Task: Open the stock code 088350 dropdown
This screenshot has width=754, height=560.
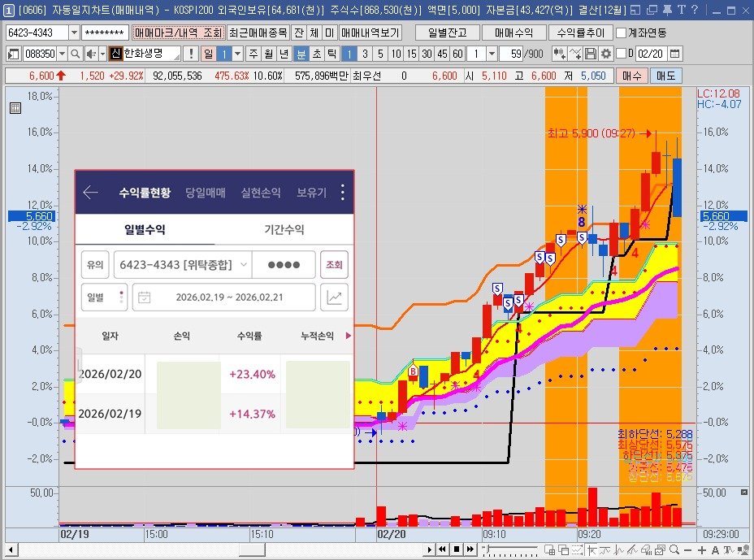Action: pyautogui.click(x=61, y=54)
